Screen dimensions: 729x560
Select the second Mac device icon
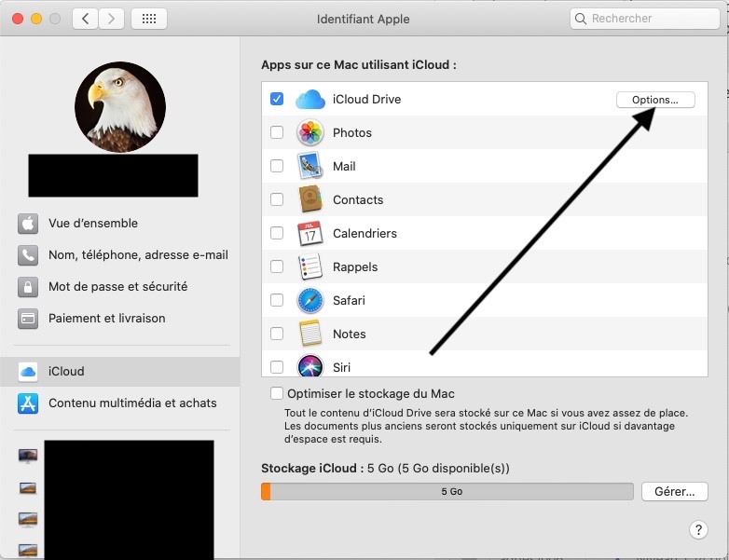pos(28,488)
